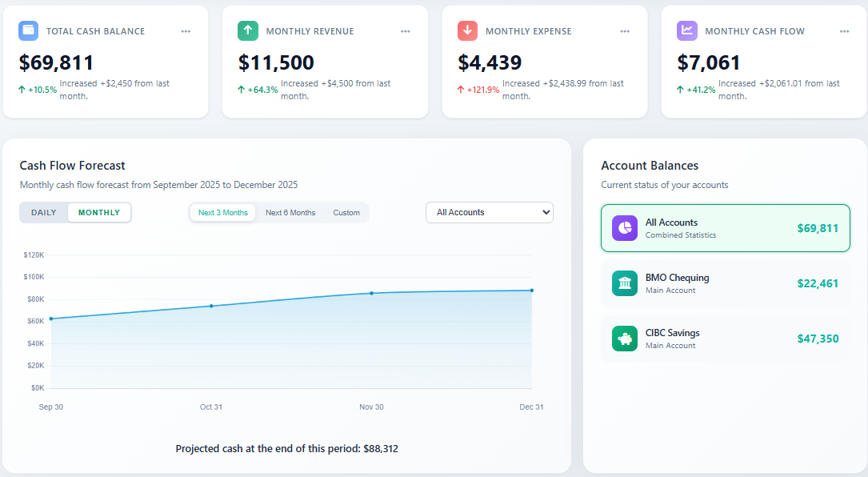The image size is (868, 477).
Task: Click the BMO Chequing account entry
Action: pos(725,283)
